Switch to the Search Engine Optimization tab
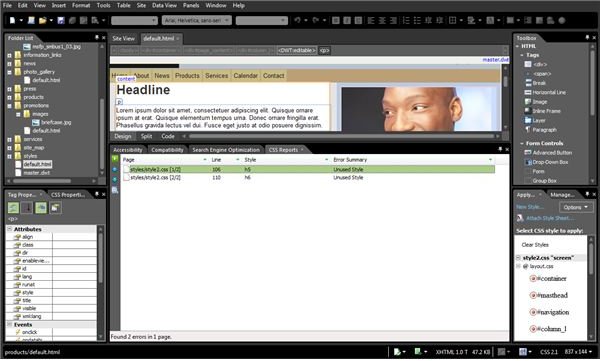 pos(226,150)
